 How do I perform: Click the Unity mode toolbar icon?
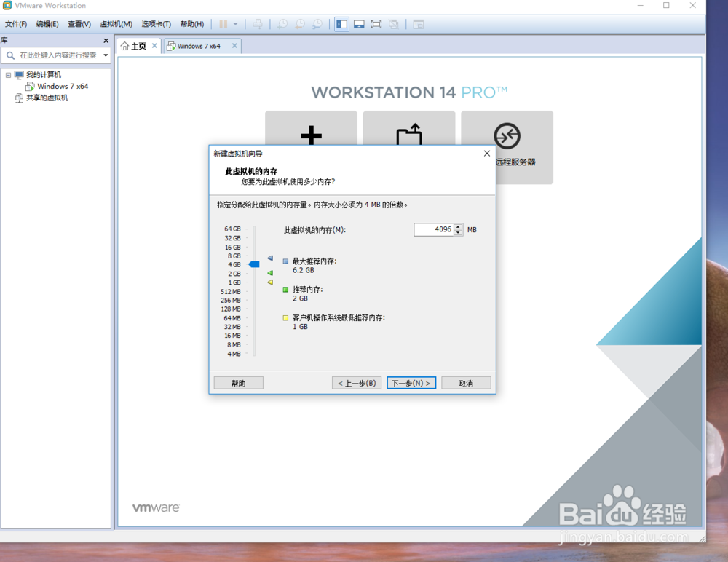(394, 24)
